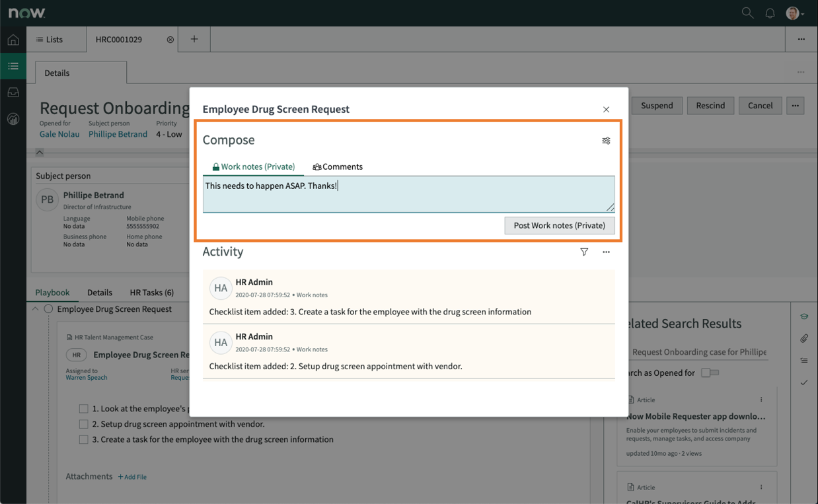The height and width of the screenshot is (504, 818).
Task: Close the Employee Drug Screen Request dialog
Action: click(x=606, y=110)
